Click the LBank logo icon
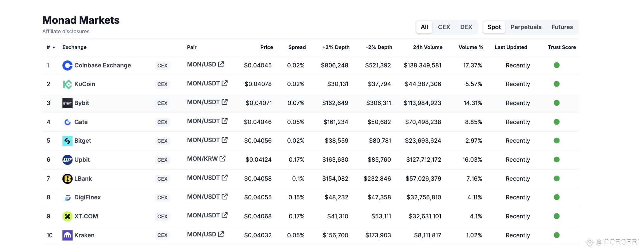This screenshot has height=250, width=644. pos(68,179)
